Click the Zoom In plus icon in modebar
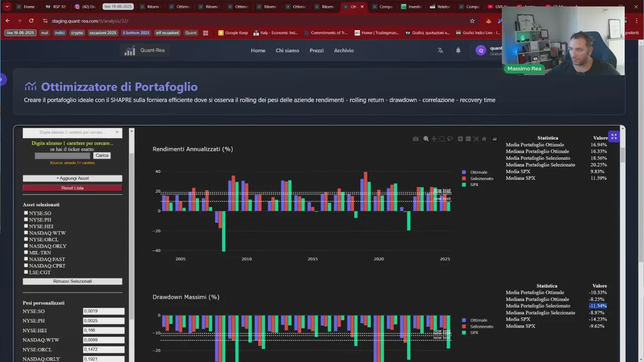 tap(460, 139)
